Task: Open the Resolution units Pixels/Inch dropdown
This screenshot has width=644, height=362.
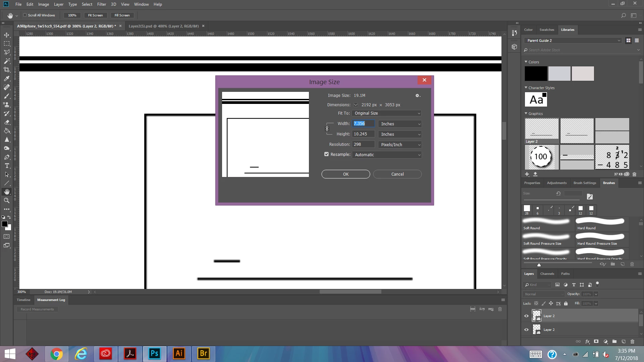Action: click(x=400, y=144)
